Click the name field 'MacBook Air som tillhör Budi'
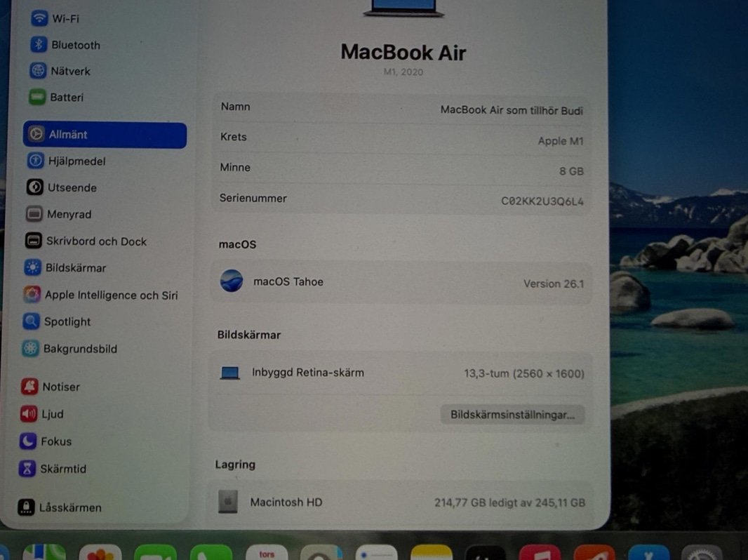The image size is (748, 560). coord(512,111)
